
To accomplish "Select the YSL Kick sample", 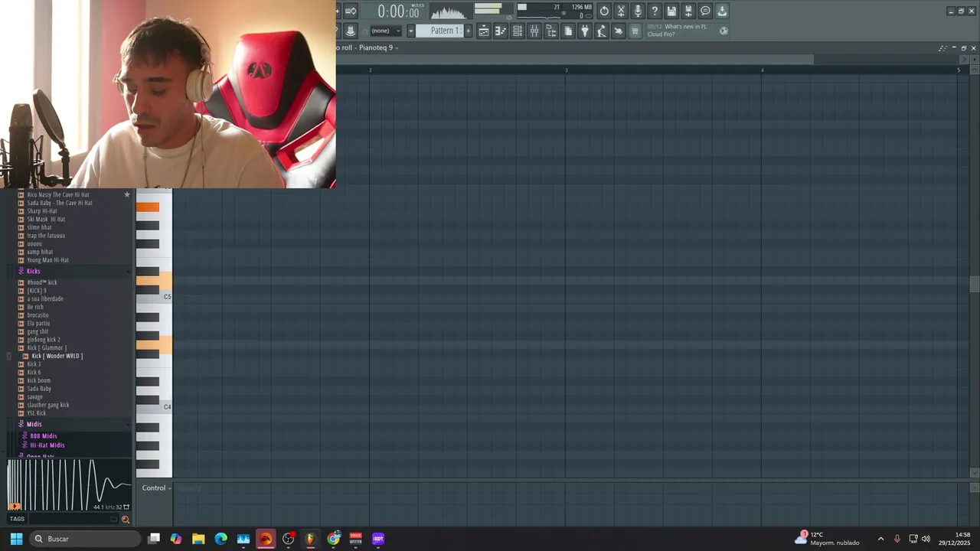I will 36,413.
